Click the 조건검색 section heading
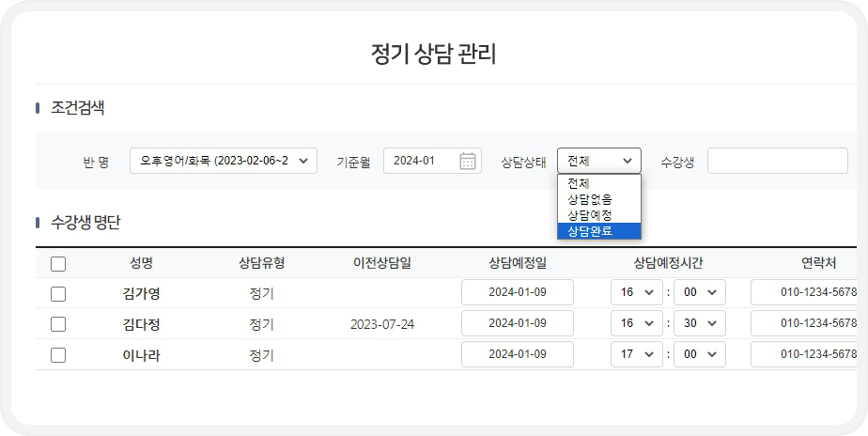This screenshot has height=436, width=868. pyautogui.click(x=77, y=107)
